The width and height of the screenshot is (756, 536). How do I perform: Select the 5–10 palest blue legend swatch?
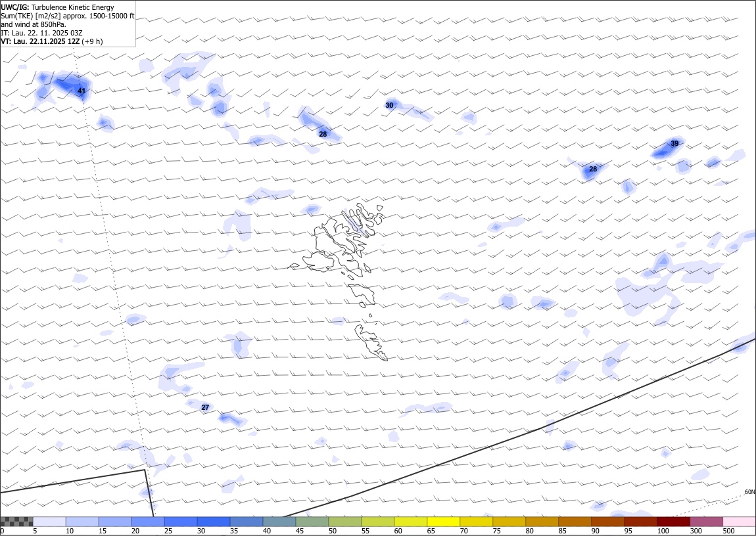pos(50,522)
